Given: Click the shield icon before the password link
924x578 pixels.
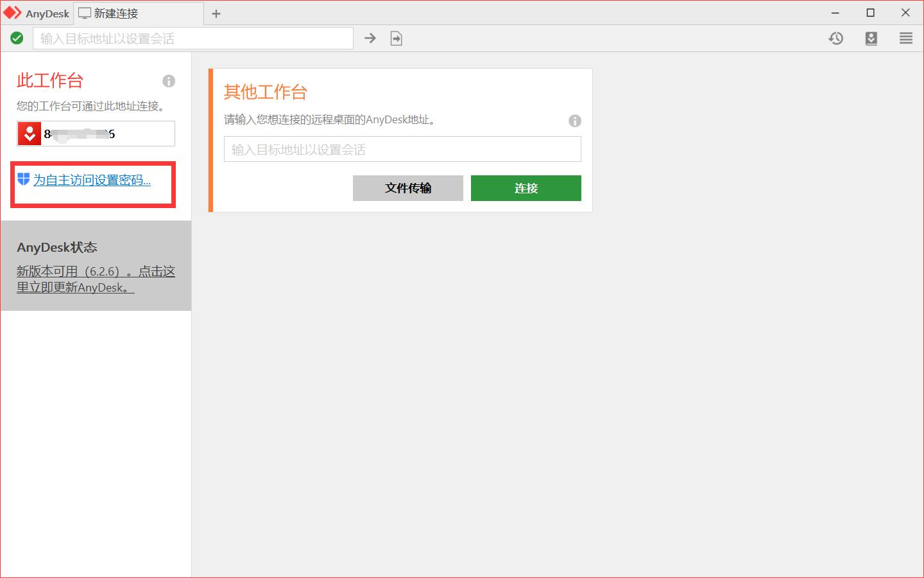Looking at the screenshot, I should 23,180.
